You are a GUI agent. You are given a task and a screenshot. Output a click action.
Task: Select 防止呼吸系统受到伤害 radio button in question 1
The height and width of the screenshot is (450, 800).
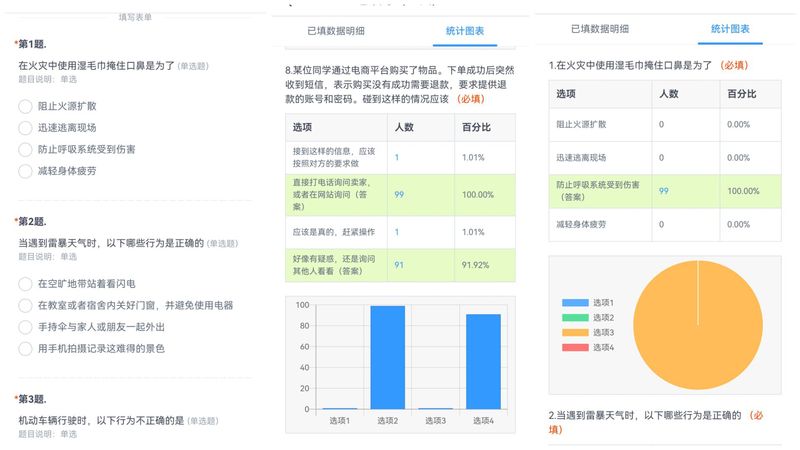[25, 149]
